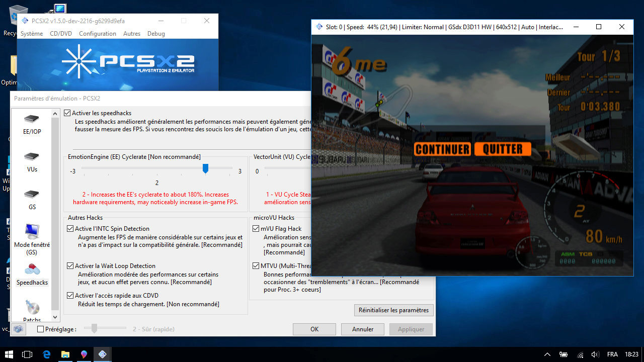Open the Debug menu

156,34
